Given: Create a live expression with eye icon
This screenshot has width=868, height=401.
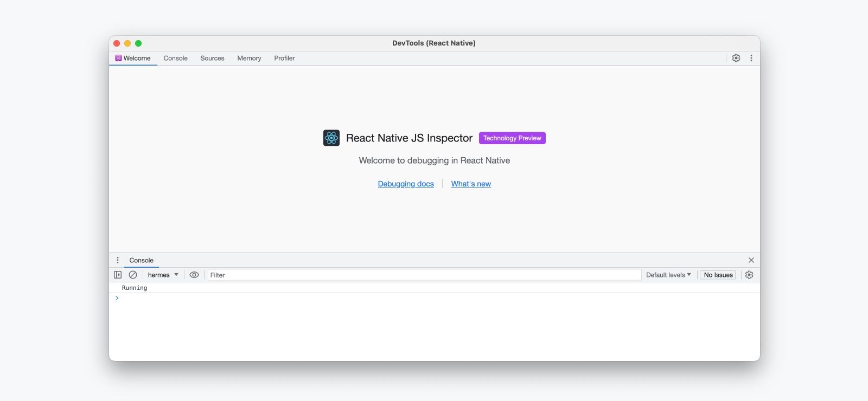Looking at the screenshot, I should tap(194, 275).
